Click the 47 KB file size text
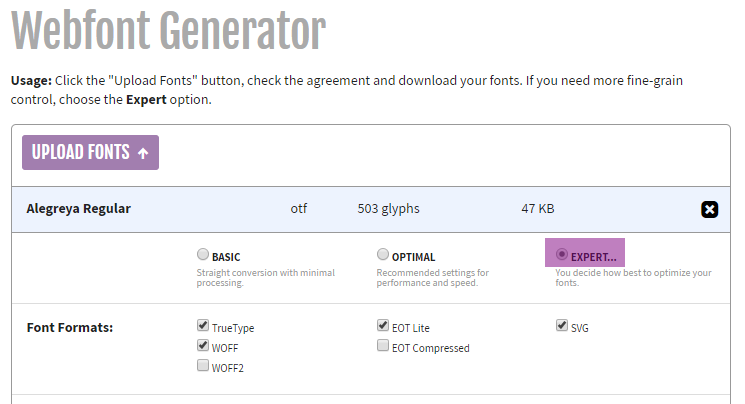The height and width of the screenshot is (404, 745). pyautogui.click(x=538, y=209)
